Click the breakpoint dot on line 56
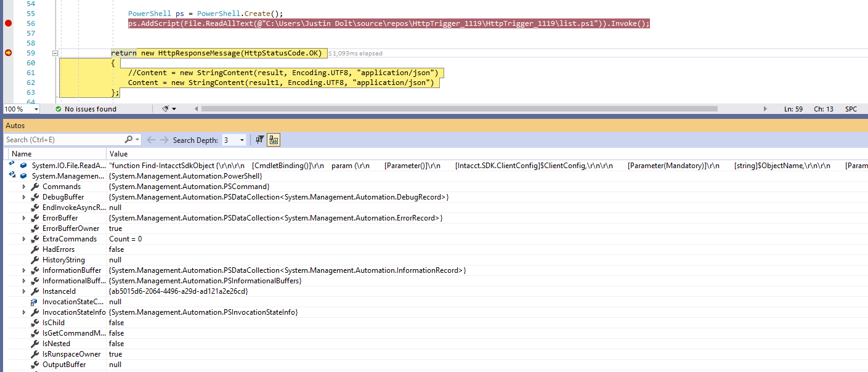 (9, 23)
